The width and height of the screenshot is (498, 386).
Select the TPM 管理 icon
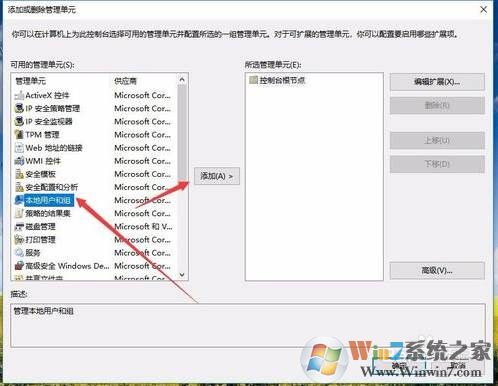click(x=19, y=135)
